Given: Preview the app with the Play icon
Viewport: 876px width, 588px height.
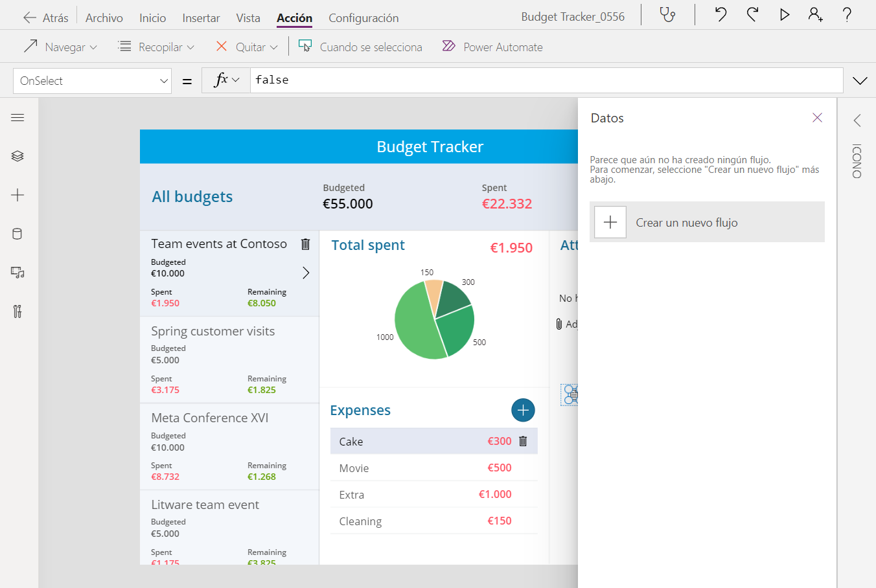Looking at the screenshot, I should (x=784, y=14).
